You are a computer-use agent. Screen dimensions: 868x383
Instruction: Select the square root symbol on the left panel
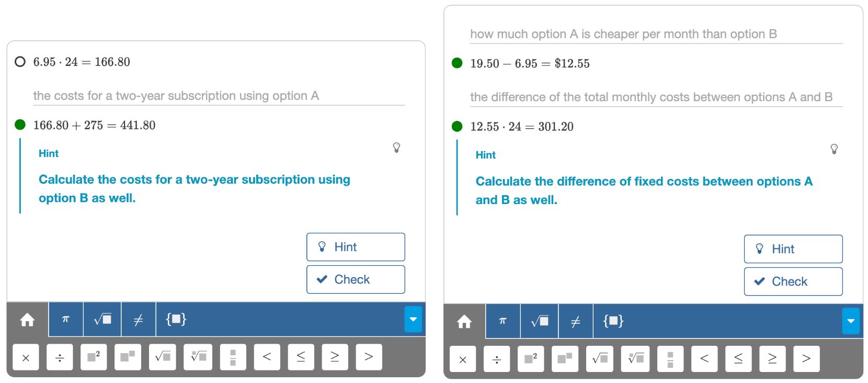pos(102,319)
